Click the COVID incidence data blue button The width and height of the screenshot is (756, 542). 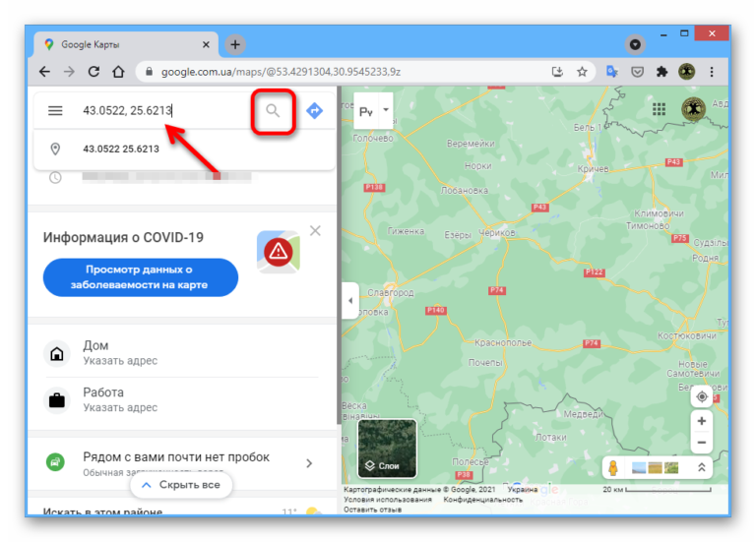pyautogui.click(x=140, y=277)
